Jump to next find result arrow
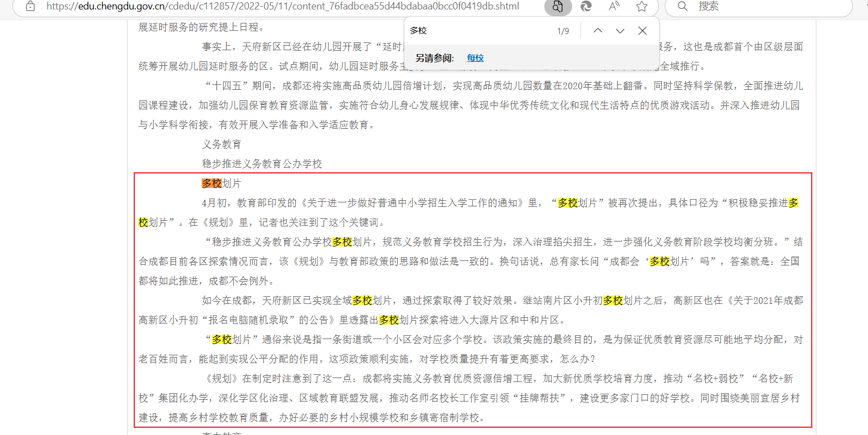The height and width of the screenshot is (435, 868). (620, 31)
